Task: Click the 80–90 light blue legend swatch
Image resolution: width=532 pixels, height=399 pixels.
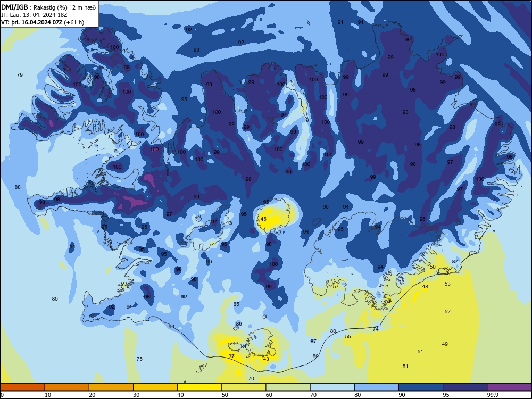Action: click(376, 387)
